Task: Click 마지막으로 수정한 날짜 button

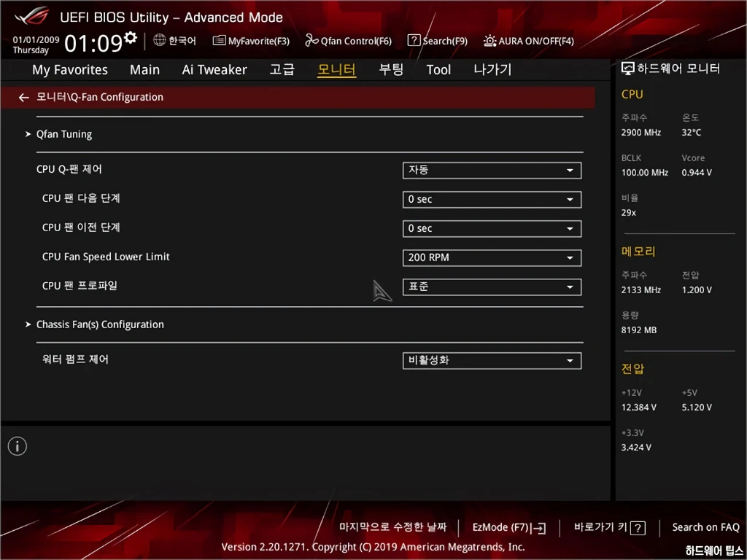Action: click(393, 527)
